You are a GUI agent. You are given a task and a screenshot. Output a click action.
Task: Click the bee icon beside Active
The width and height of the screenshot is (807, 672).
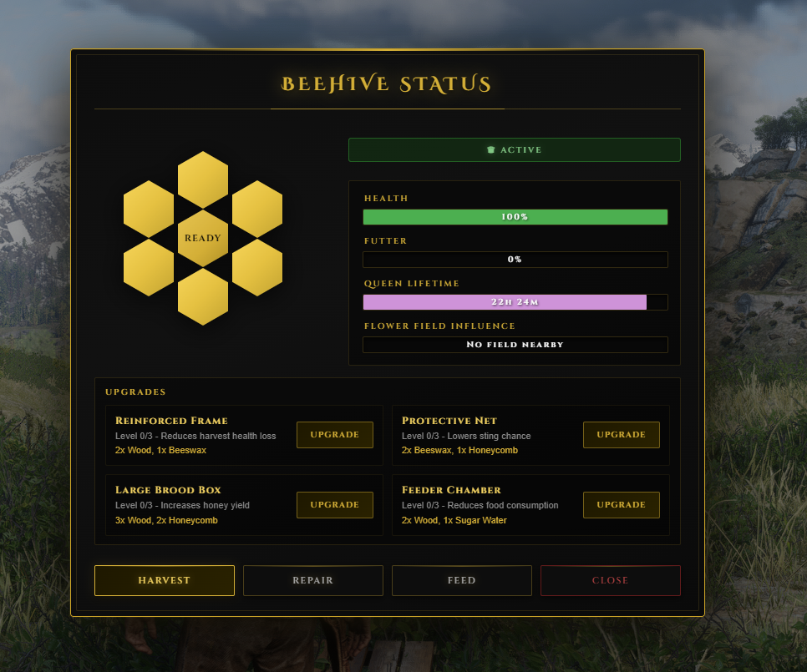(491, 149)
